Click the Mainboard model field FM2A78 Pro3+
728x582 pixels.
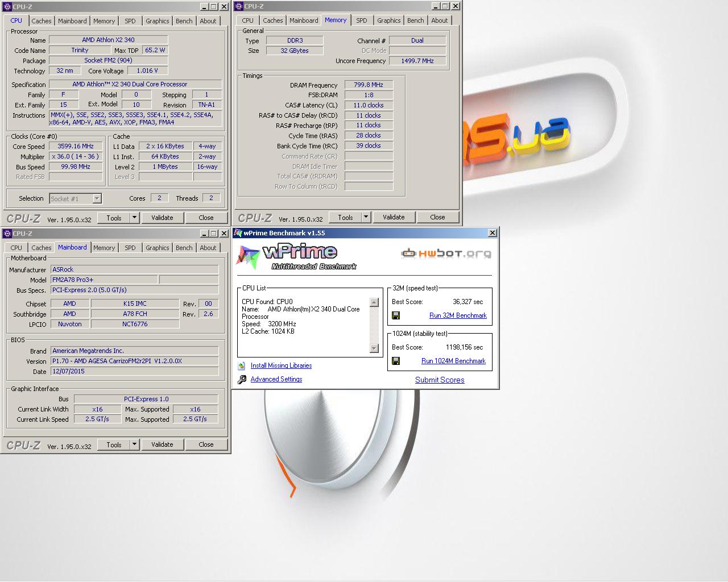(x=104, y=280)
